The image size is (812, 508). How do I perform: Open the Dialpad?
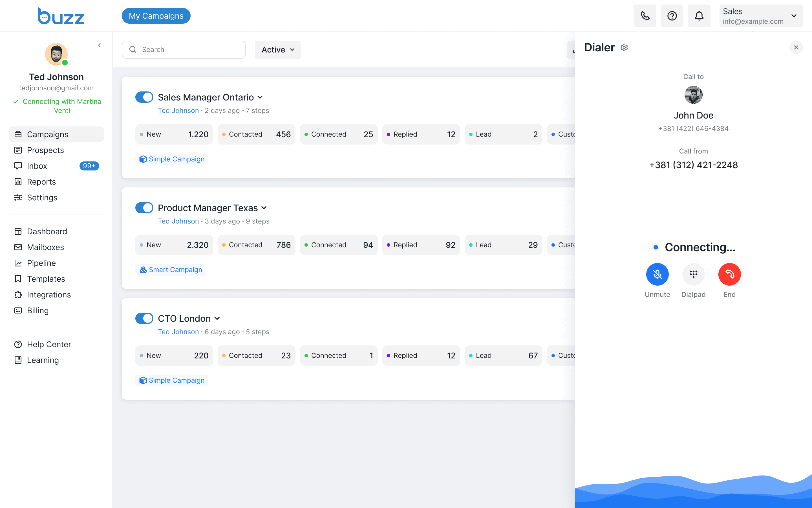(693, 274)
